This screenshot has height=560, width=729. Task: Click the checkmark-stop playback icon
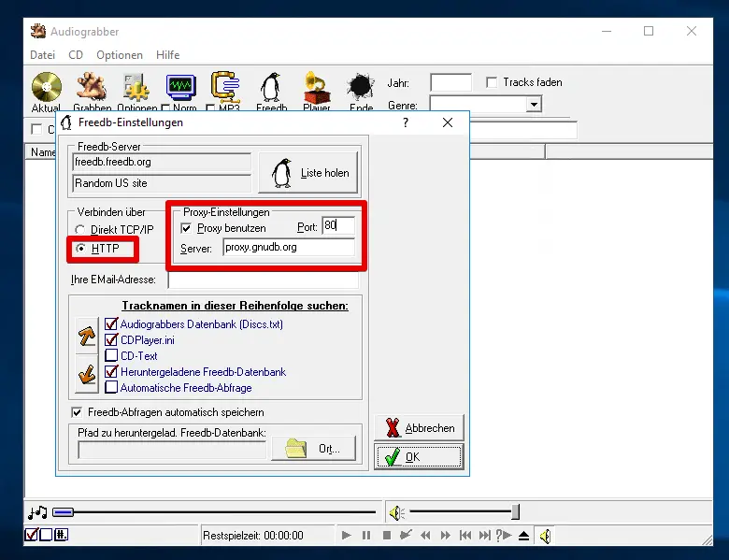point(406,535)
